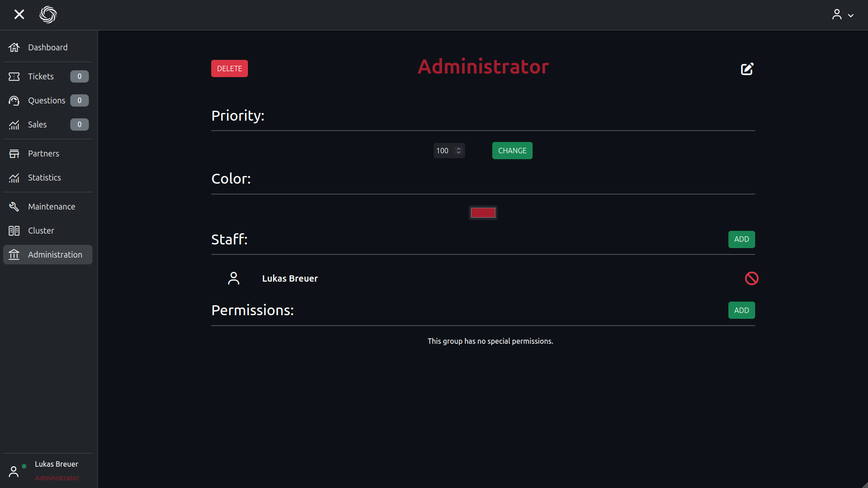The height and width of the screenshot is (488, 868).
Task: Click the priority stepper arrows
Action: (459, 151)
